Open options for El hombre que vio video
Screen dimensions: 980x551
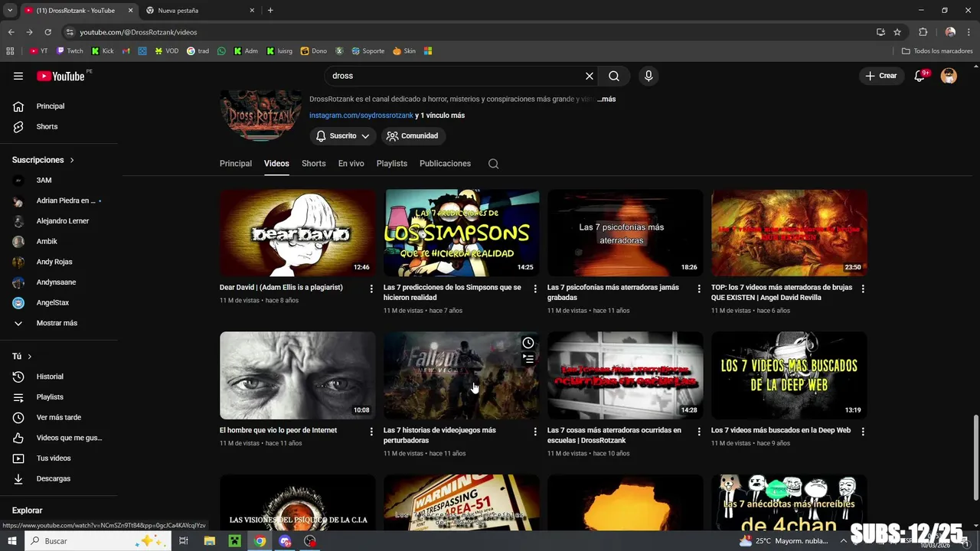coord(371,432)
